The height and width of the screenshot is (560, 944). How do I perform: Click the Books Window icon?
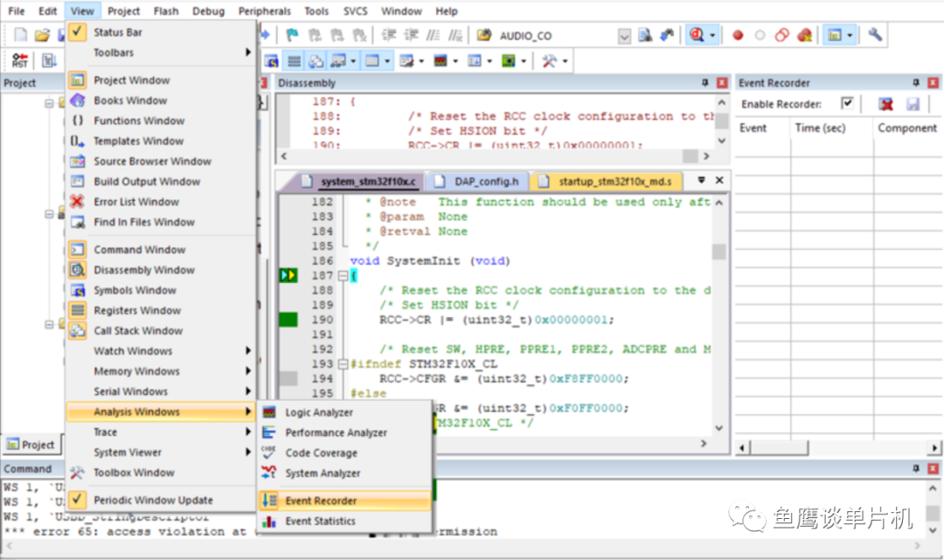pyautogui.click(x=78, y=100)
